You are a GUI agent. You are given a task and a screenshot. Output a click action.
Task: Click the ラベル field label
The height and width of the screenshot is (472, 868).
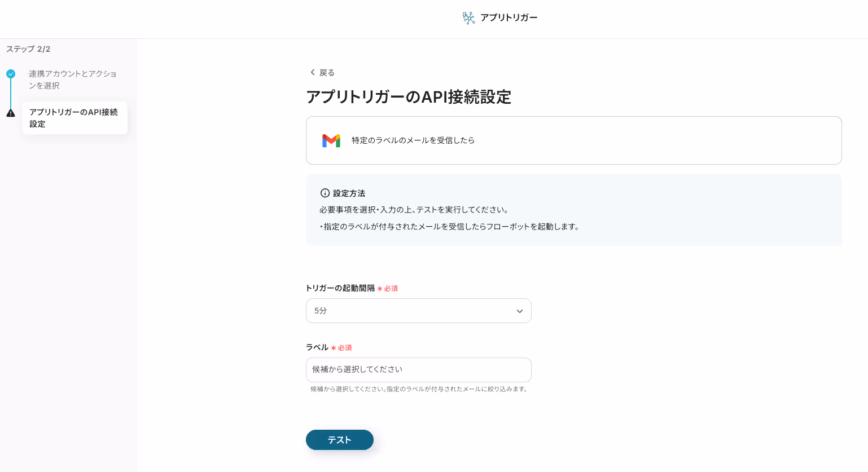pos(317,347)
